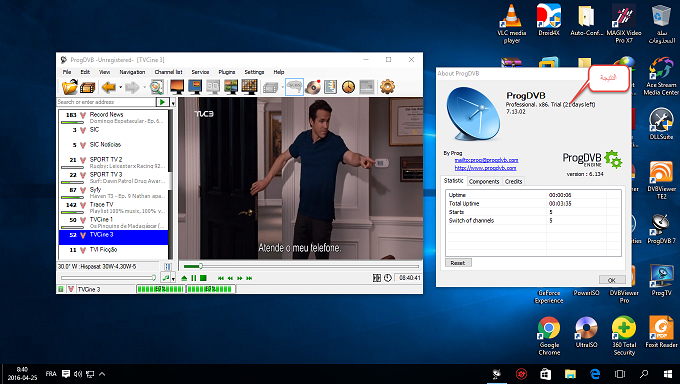Switch to Components tab in About dialog
The width and height of the screenshot is (680, 384).
click(484, 181)
